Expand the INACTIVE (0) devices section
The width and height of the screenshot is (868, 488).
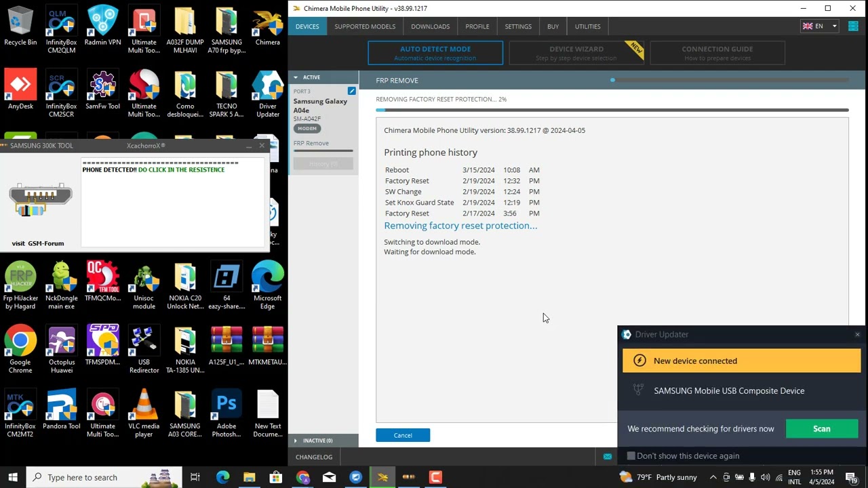click(x=296, y=441)
